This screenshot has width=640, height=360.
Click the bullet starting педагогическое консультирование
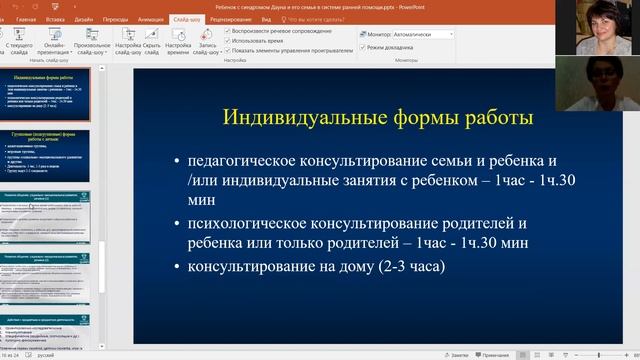coord(381,180)
